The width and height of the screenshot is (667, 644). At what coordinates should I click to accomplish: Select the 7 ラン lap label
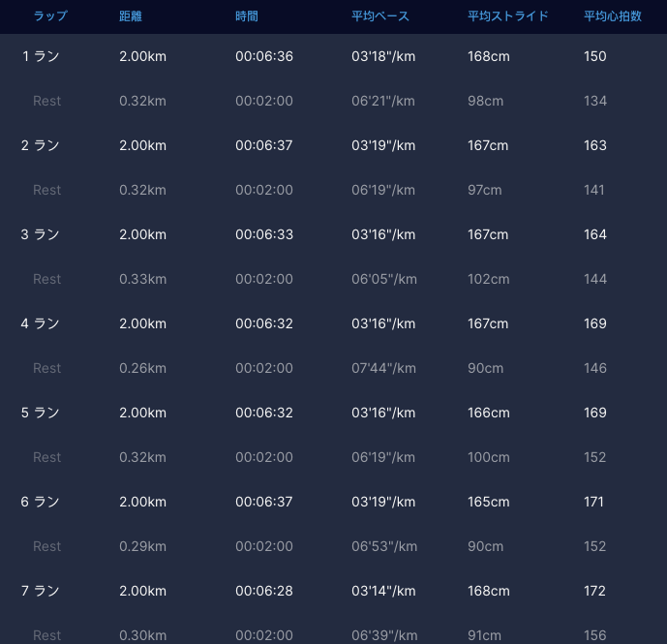tap(41, 591)
